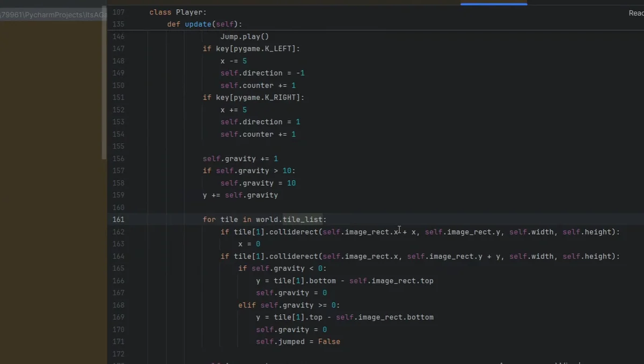Click 'y += self.gravity' on line 159
This screenshot has width=644, height=364.
click(240, 195)
